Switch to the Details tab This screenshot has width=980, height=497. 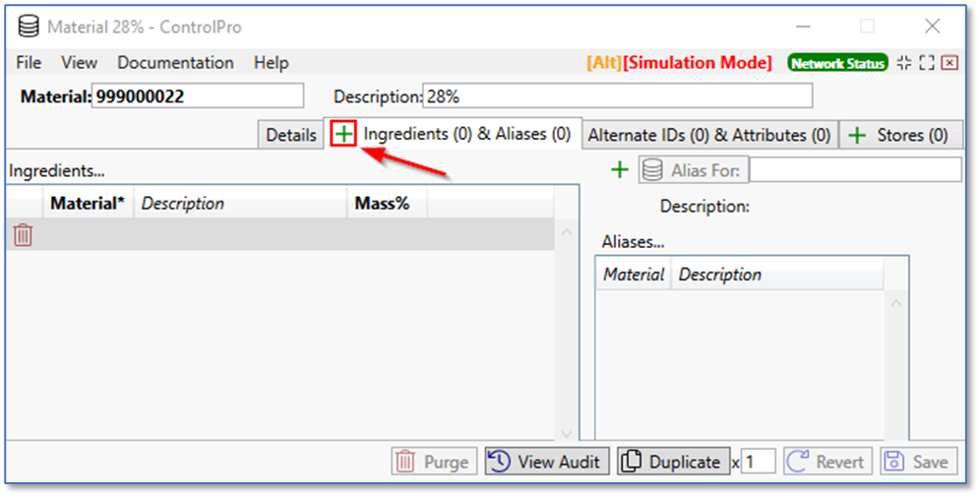(290, 135)
